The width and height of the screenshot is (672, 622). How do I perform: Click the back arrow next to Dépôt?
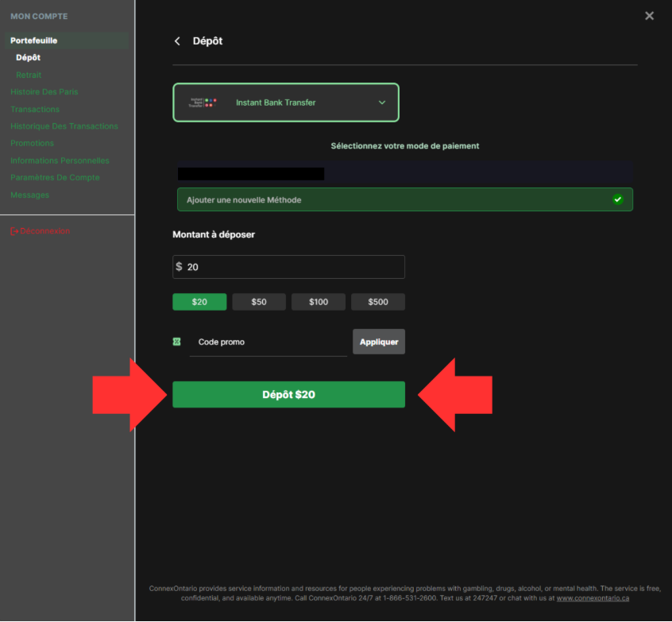[x=177, y=41]
